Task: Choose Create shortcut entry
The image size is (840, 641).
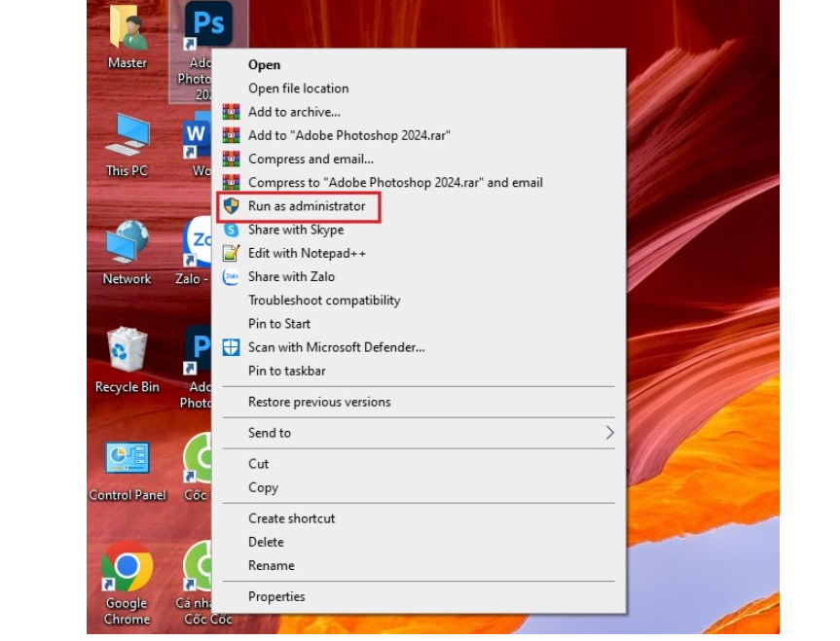Action: pos(291,518)
